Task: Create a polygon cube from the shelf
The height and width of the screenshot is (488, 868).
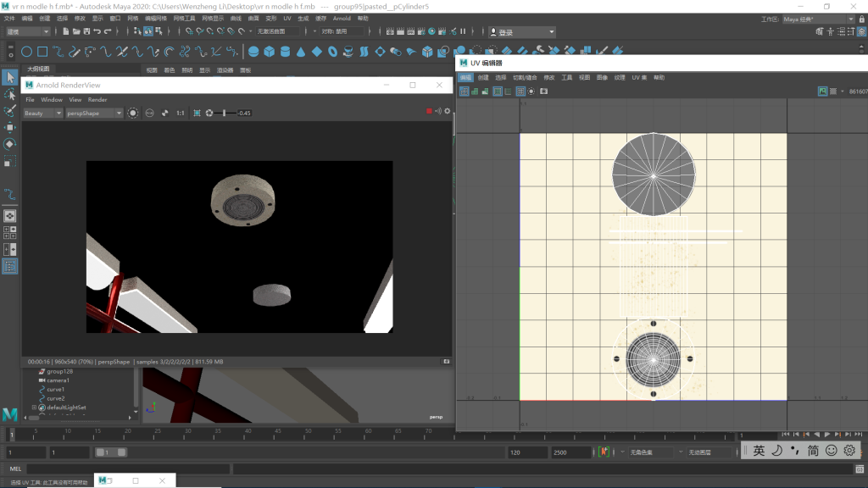Action: coord(269,52)
